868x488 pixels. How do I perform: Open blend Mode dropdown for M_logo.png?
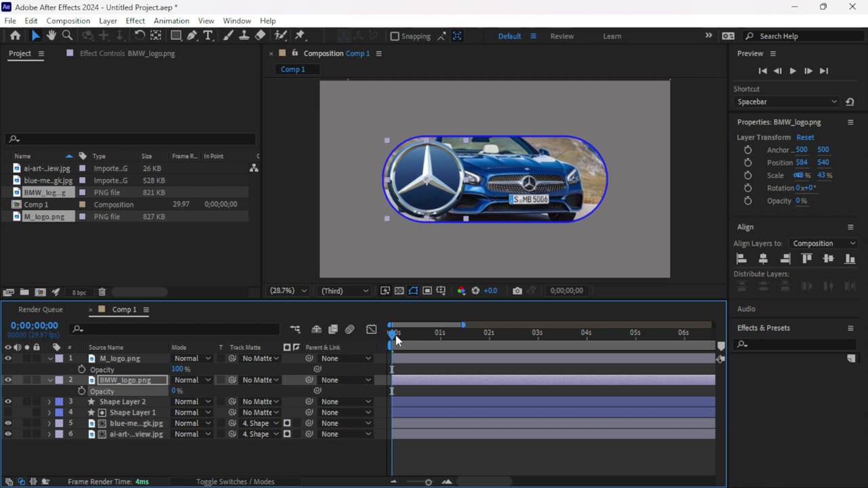pyautogui.click(x=191, y=359)
